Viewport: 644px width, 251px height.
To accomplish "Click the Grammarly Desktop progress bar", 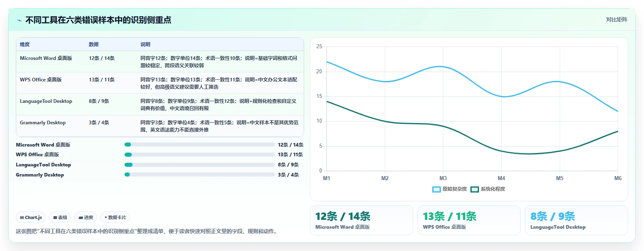I will pos(200,175).
